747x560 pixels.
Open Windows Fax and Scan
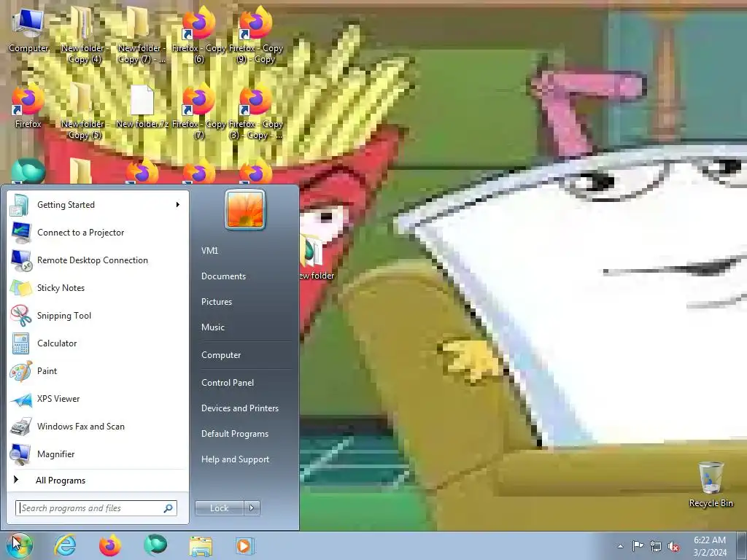98,426
